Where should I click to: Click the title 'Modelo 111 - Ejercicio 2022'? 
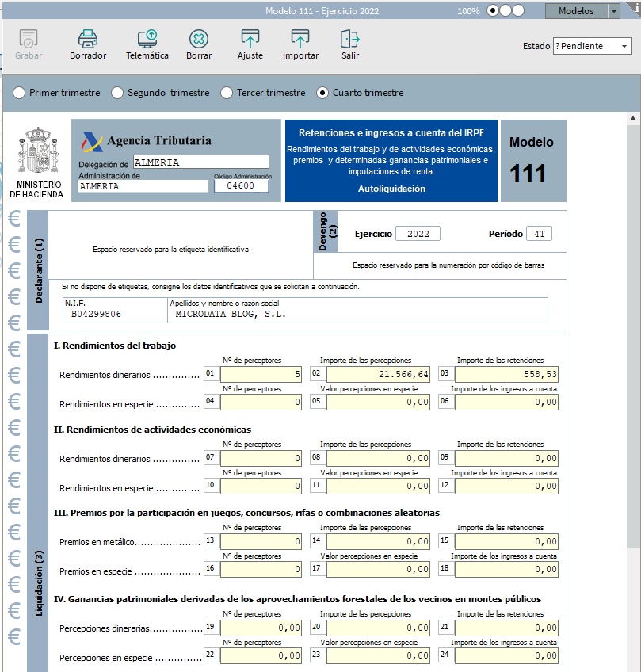322,11
